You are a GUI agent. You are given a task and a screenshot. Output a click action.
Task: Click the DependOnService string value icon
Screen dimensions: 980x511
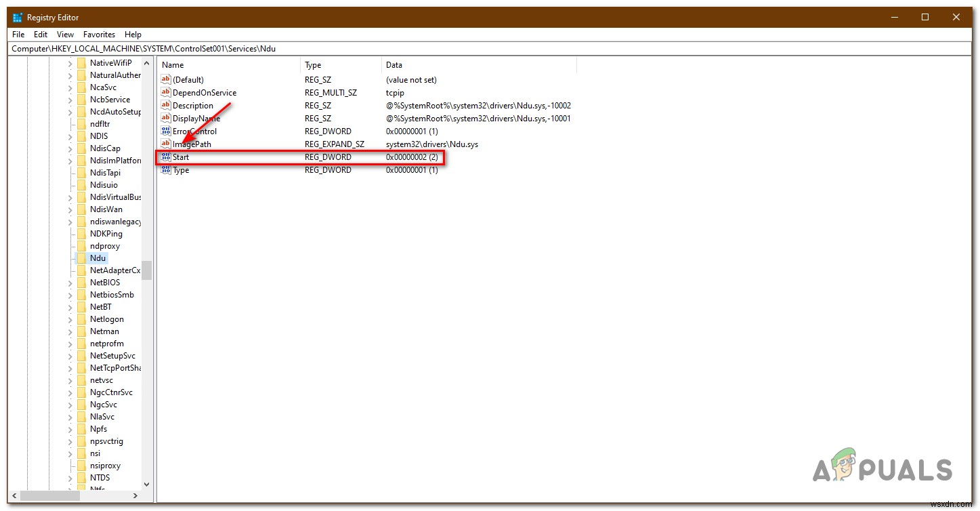pyautogui.click(x=166, y=92)
